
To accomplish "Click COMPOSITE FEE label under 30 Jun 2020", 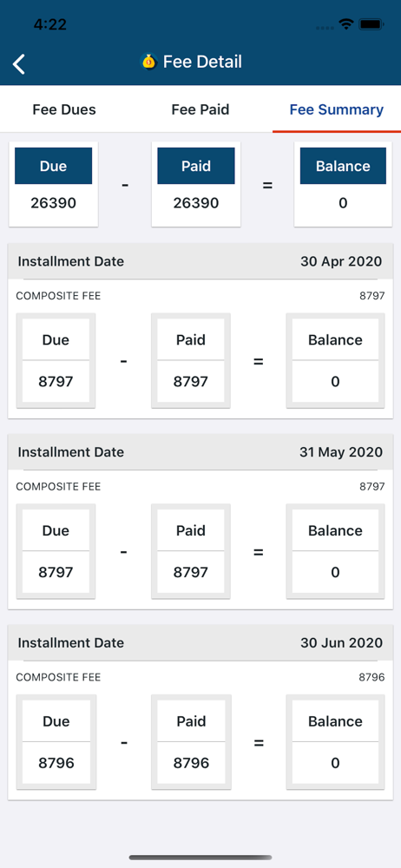I will pos(58,678).
